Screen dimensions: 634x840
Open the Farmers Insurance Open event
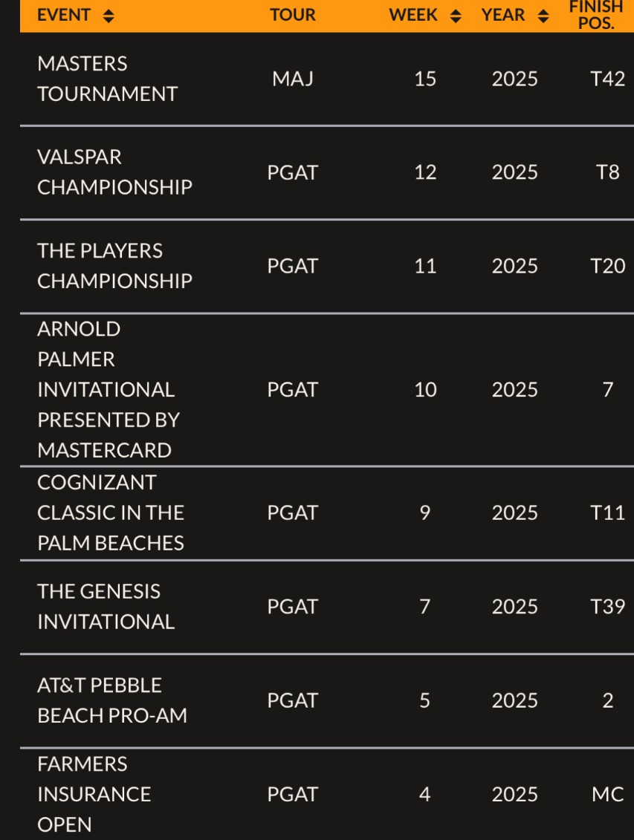[x=94, y=794]
